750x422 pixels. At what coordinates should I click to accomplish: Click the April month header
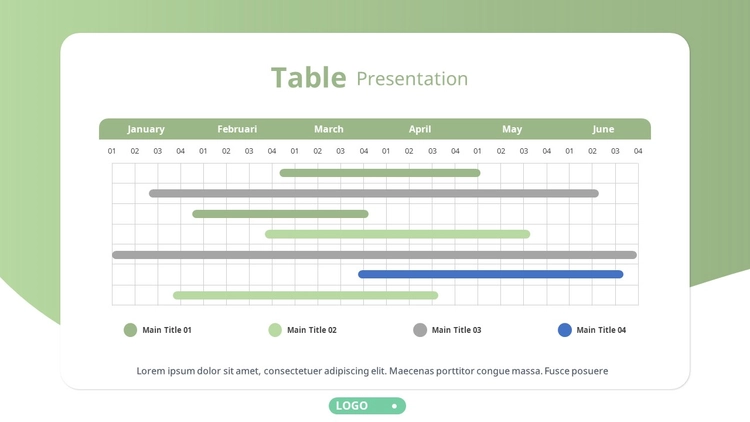click(x=420, y=129)
